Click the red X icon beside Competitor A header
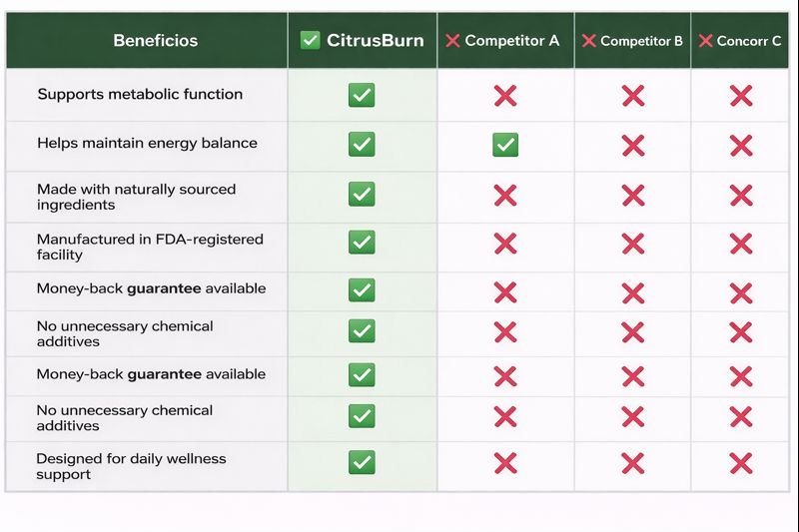799x532 pixels. pos(452,41)
